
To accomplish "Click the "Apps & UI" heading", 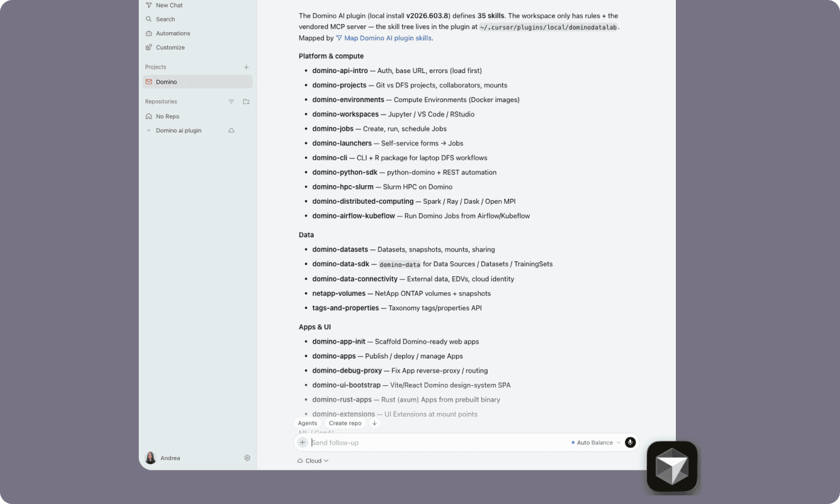I will click(x=315, y=327).
